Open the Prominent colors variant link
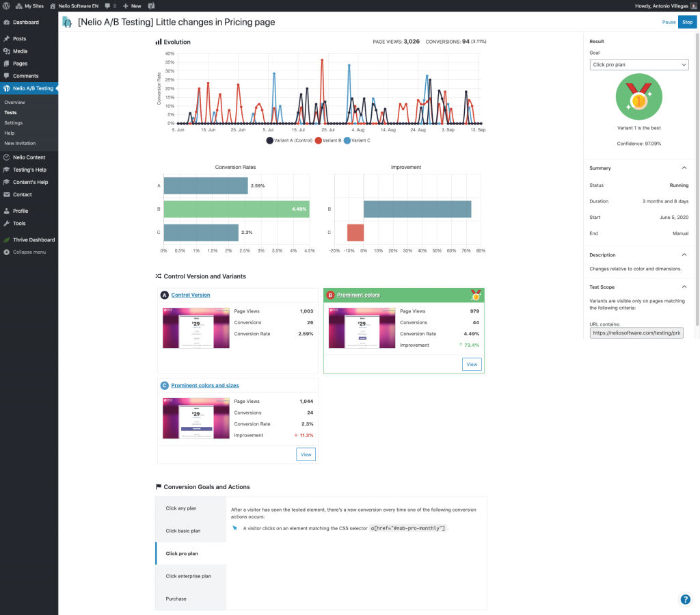700x615 pixels. pyautogui.click(x=358, y=296)
